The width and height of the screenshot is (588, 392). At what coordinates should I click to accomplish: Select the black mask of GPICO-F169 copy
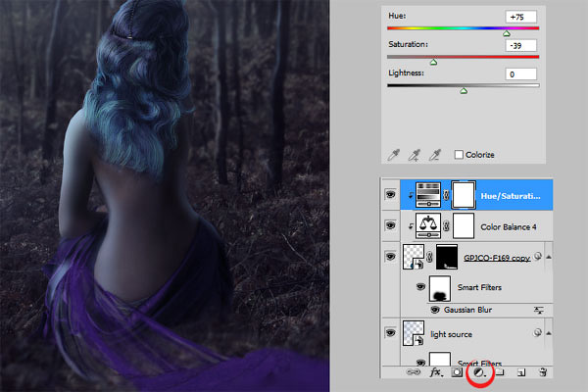point(447,257)
